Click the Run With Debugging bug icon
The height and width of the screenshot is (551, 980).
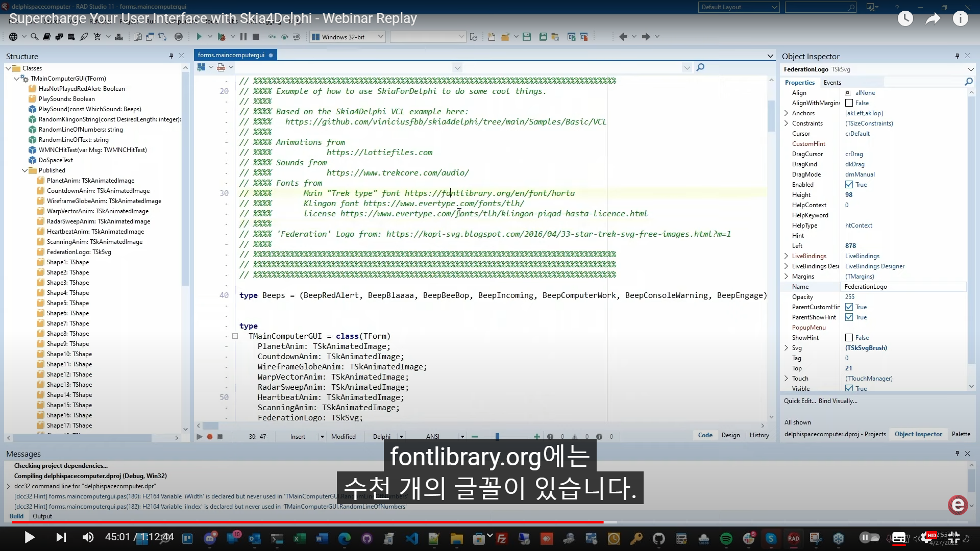click(222, 37)
